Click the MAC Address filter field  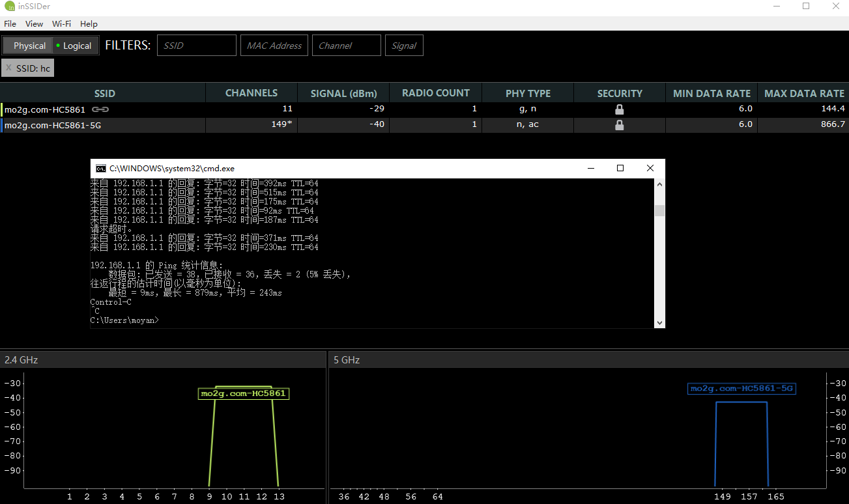point(274,46)
